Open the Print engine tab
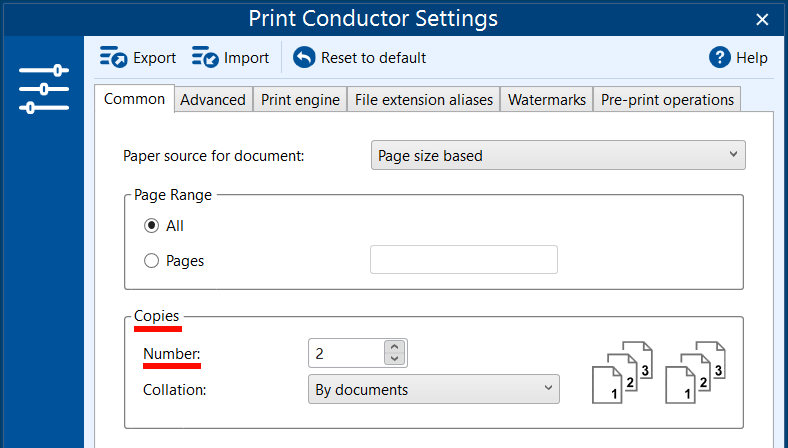 (300, 100)
